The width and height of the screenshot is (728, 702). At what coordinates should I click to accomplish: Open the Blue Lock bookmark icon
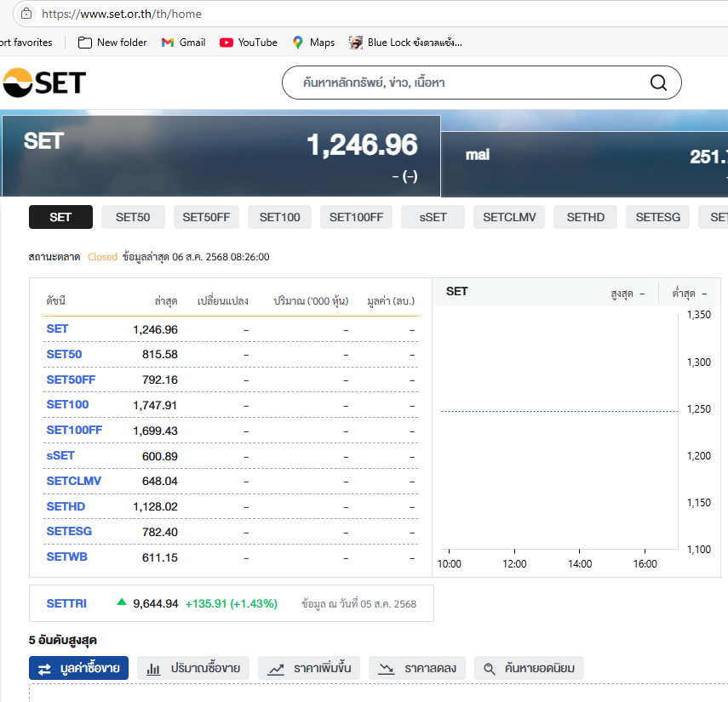pyautogui.click(x=356, y=43)
